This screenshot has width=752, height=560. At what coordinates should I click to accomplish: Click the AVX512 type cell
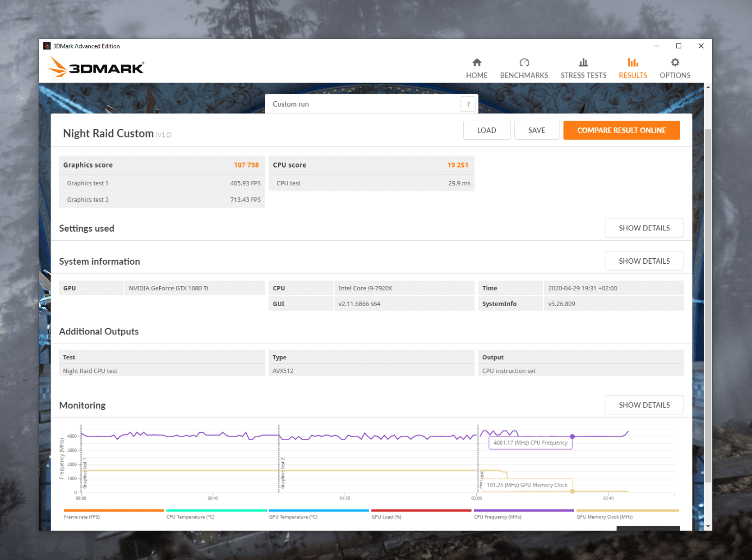click(x=372, y=371)
